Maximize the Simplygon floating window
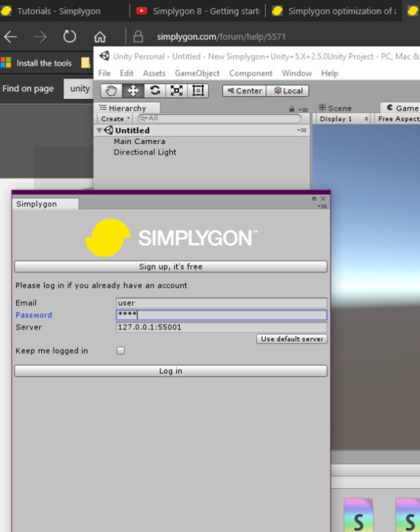The width and height of the screenshot is (420, 532). click(x=314, y=199)
